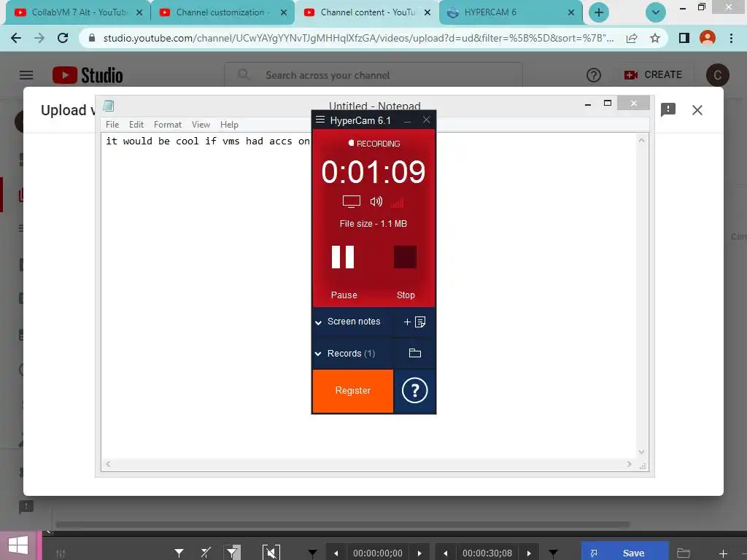This screenshot has width=747, height=560.
Task: Click the plus icon at bottom right
Action: coord(723,553)
